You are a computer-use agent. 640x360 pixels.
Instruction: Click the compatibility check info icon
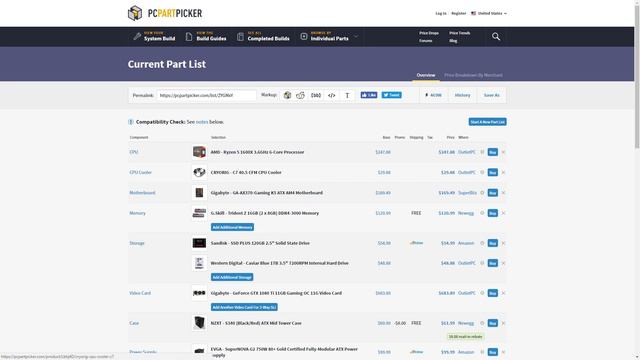coord(131,122)
